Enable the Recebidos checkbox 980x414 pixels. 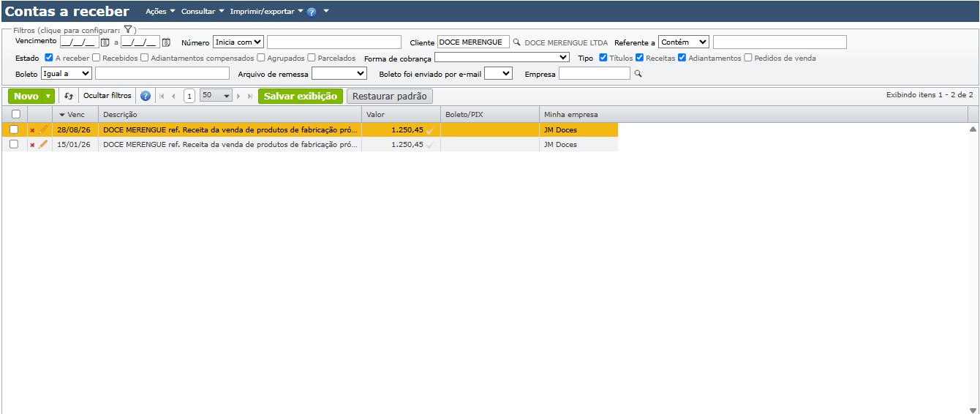(97, 58)
